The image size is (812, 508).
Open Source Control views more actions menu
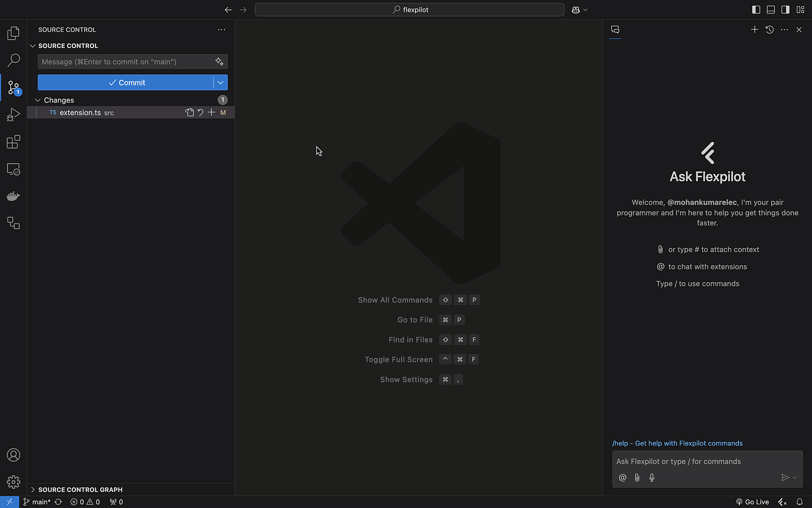click(x=221, y=30)
